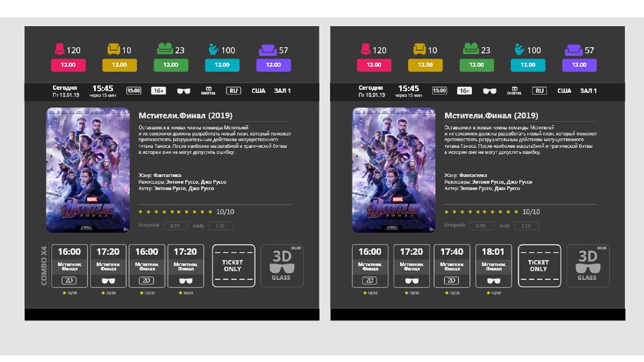Viewport: 644px width, 362px height.
Task: Select TICKET ONLY option in left panel
Action: pyautogui.click(x=233, y=266)
